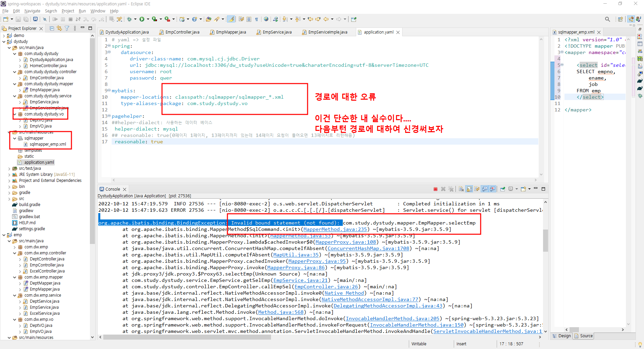Switch to Design tab of XML editor

(x=562, y=336)
